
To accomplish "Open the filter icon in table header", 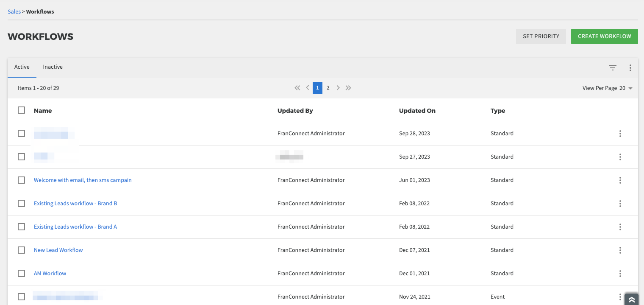I will pos(612,67).
